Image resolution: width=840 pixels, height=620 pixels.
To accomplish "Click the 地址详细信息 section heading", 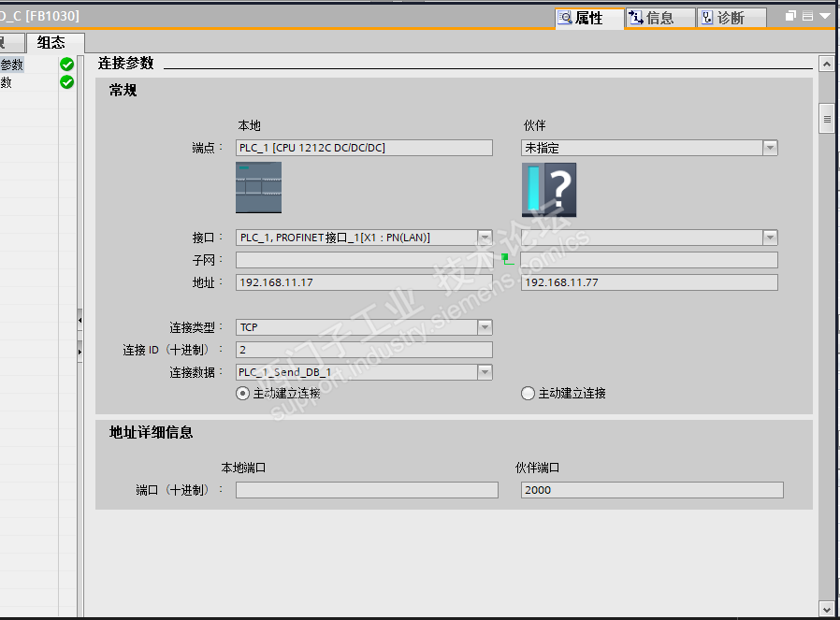I will click(152, 433).
